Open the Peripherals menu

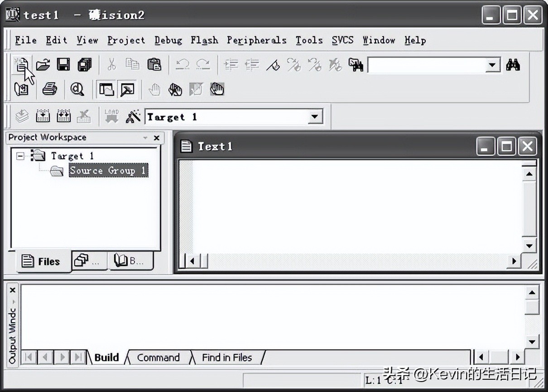point(257,40)
